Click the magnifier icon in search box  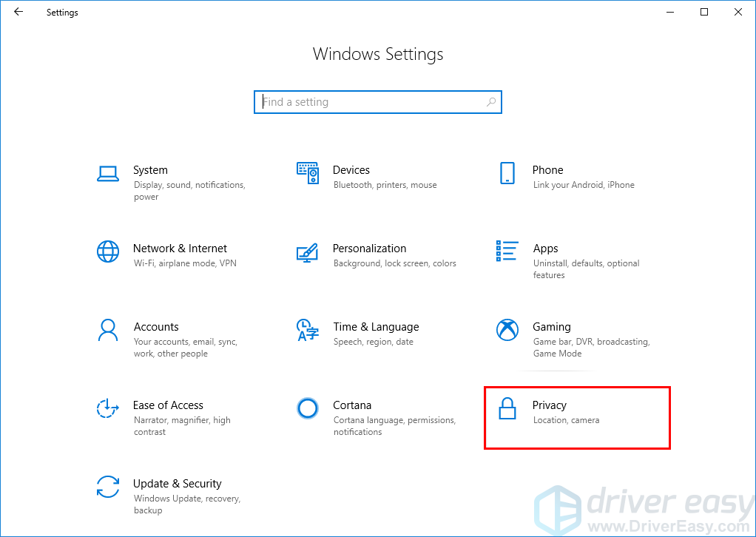[x=491, y=102]
